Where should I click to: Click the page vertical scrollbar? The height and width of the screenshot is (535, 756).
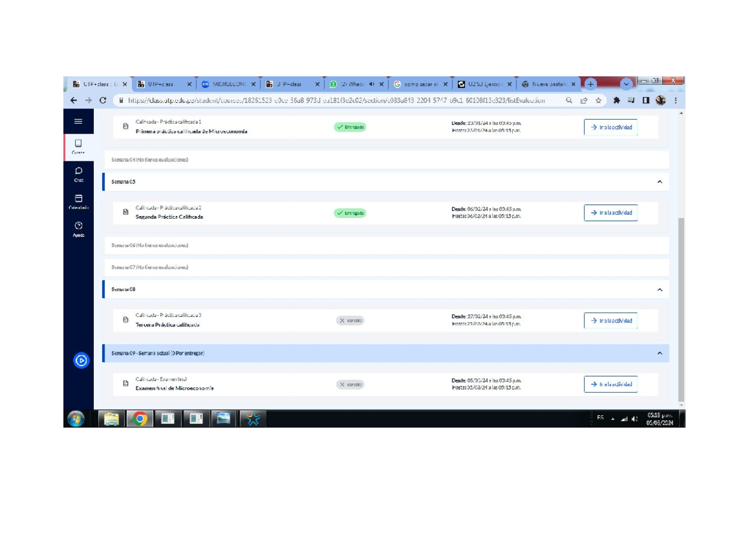pos(681,309)
